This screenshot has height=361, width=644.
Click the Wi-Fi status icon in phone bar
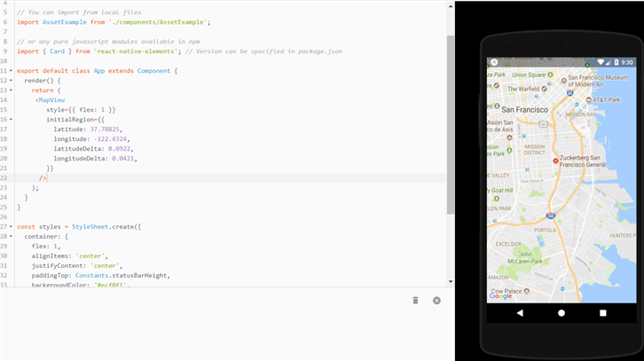tap(601, 62)
